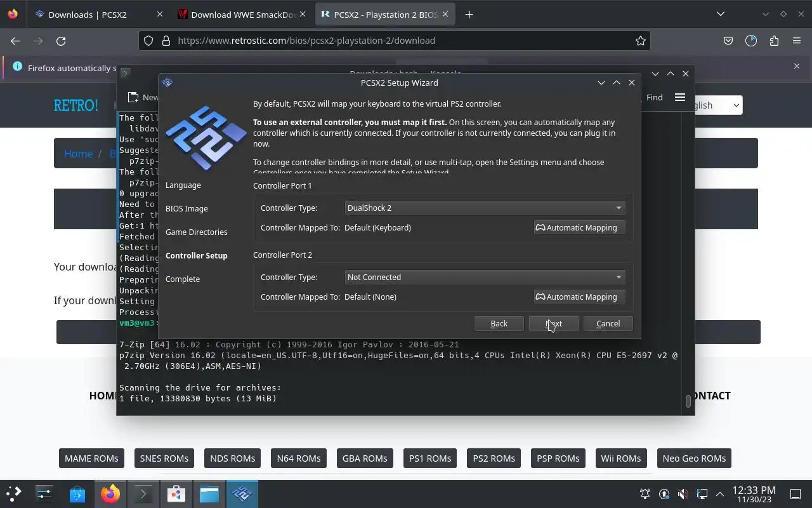
Task: Open SNES ROMs link
Action: (x=164, y=458)
